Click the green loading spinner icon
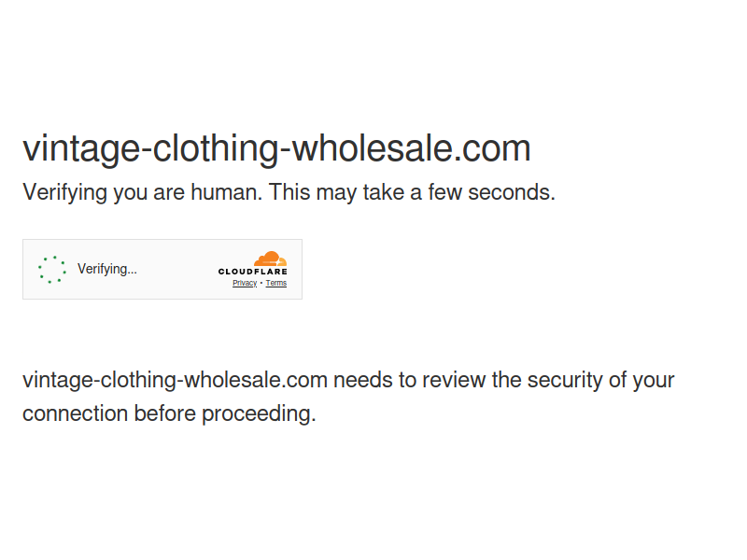Image resolution: width=747 pixels, height=560 pixels. click(52, 270)
